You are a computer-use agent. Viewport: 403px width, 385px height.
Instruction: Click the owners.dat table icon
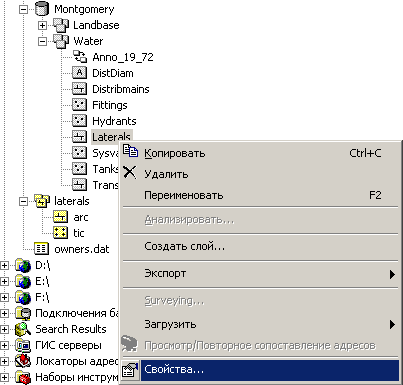click(42, 249)
